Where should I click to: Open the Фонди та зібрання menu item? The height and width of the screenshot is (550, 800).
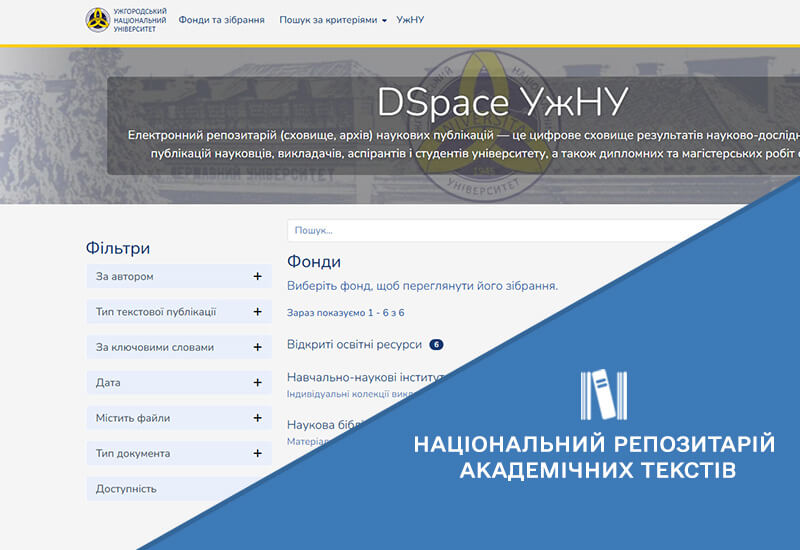coord(221,20)
